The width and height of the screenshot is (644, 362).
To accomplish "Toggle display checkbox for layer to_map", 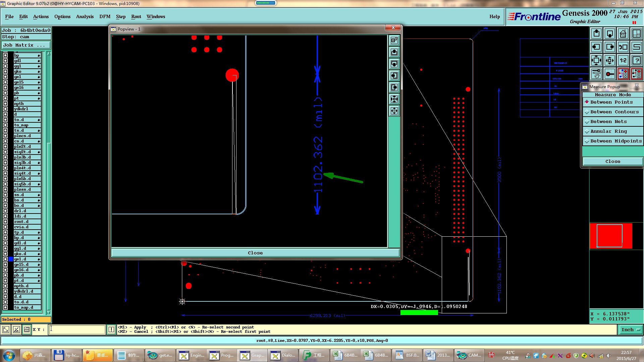I will point(5,125).
